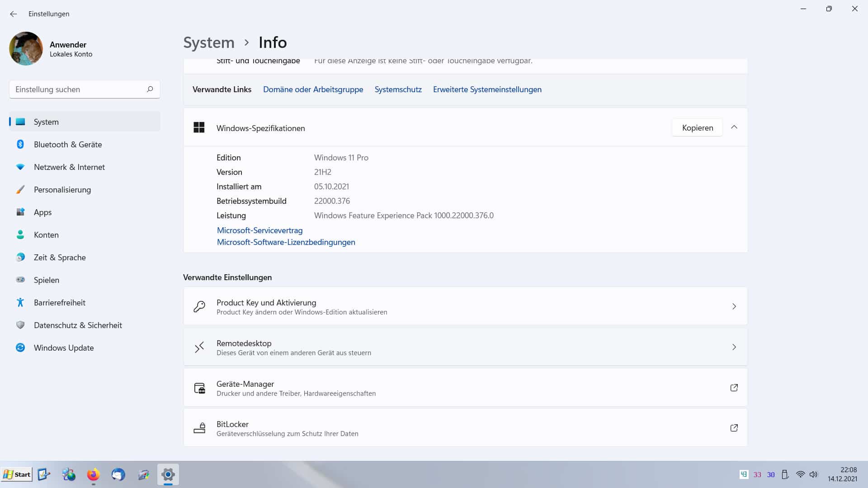Click the Remotedesktop arrows icon
Image resolution: width=868 pixels, height=488 pixels.
coord(199,347)
